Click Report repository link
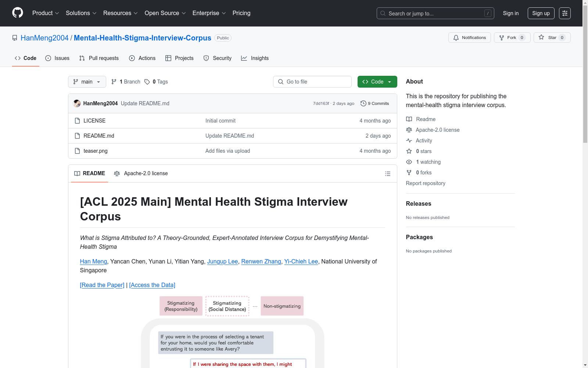The image size is (588, 368). tap(426, 183)
